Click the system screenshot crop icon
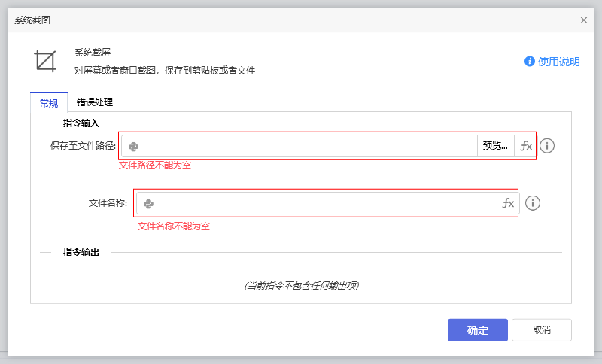Viewport: 602px width, 364px height. (x=46, y=61)
